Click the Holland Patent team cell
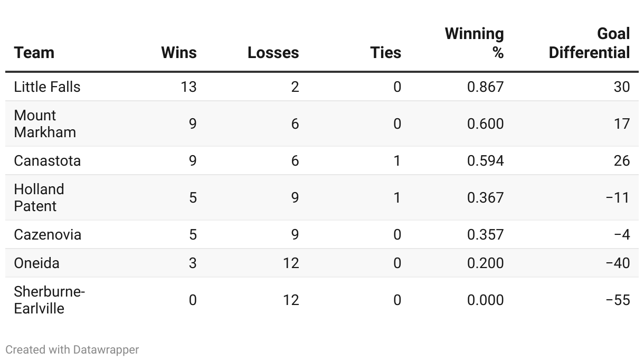644x362 pixels. [x=39, y=197]
